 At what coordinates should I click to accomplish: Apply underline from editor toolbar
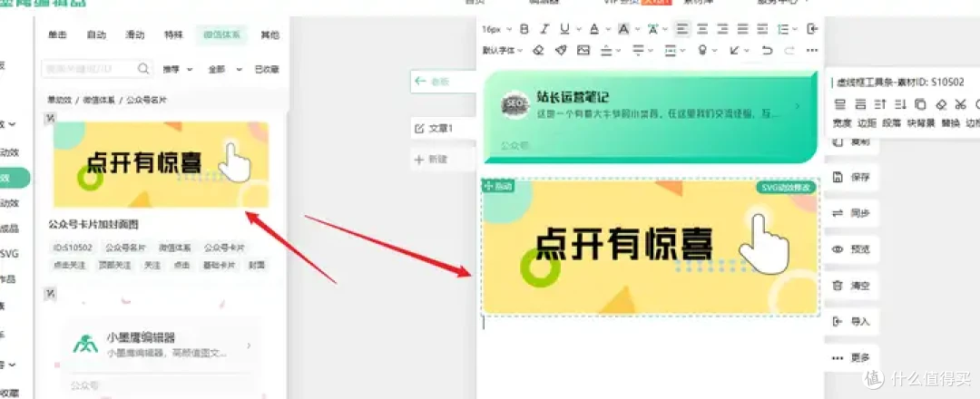tap(564, 29)
